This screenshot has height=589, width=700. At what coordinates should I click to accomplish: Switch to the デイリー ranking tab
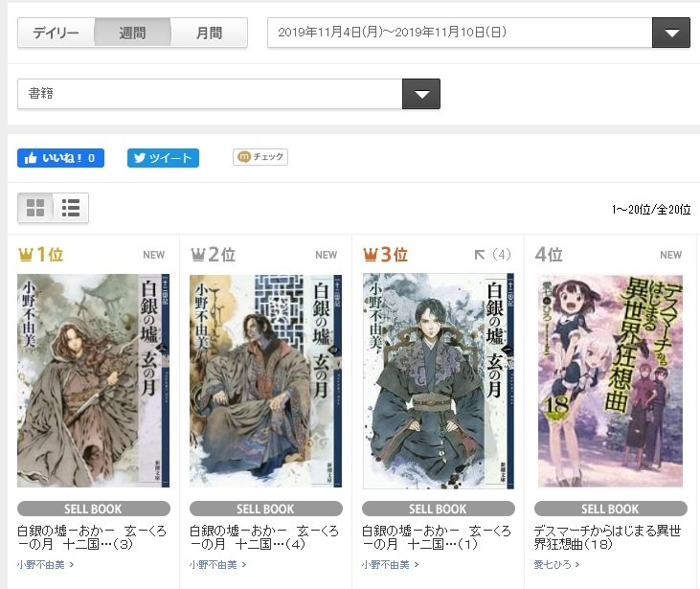coord(56,33)
